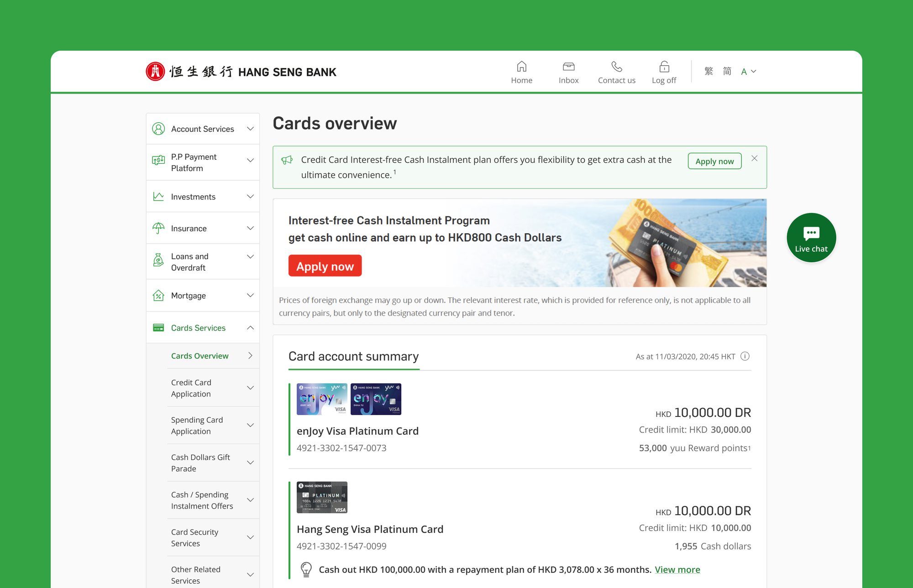The image size is (913, 588).
Task: Close the Cash Instalment notification banner
Action: pos(755,158)
